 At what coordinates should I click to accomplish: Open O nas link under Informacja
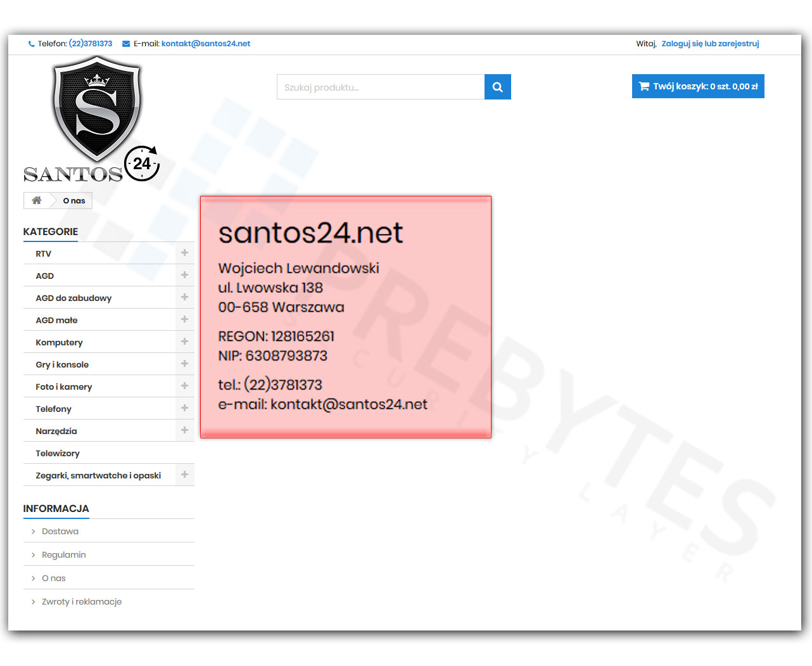pyautogui.click(x=54, y=578)
